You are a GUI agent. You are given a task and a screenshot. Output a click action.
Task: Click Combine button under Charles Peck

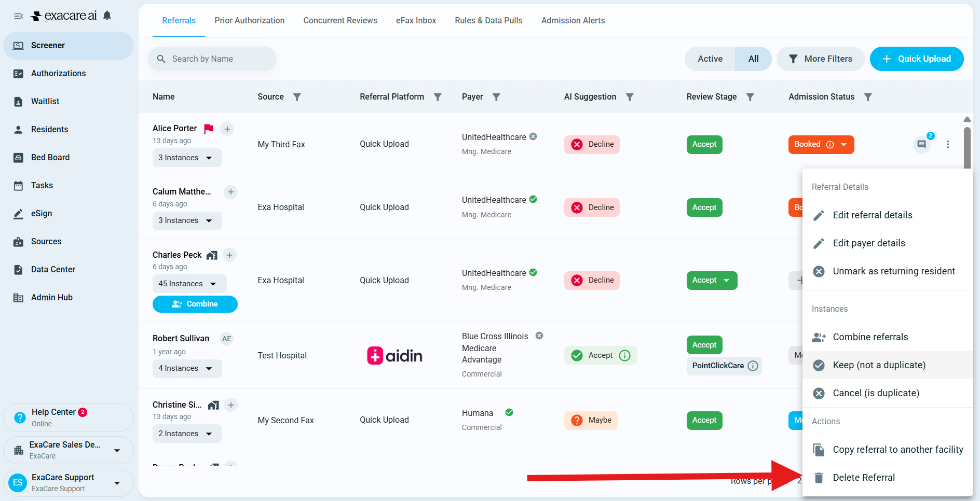[x=195, y=304]
